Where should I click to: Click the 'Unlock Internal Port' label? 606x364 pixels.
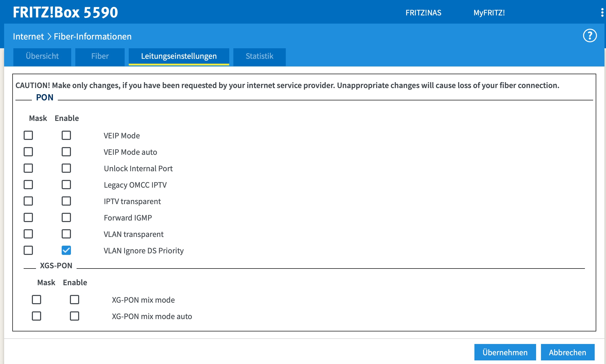138,168
